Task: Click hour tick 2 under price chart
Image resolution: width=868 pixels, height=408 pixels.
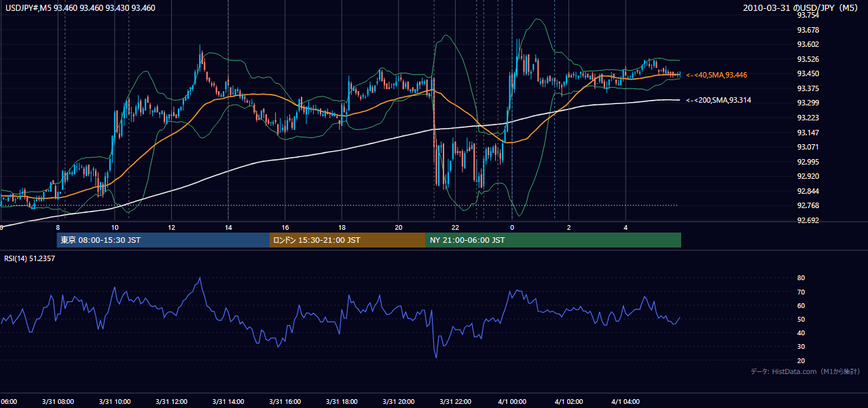Action: click(x=569, y=227)
